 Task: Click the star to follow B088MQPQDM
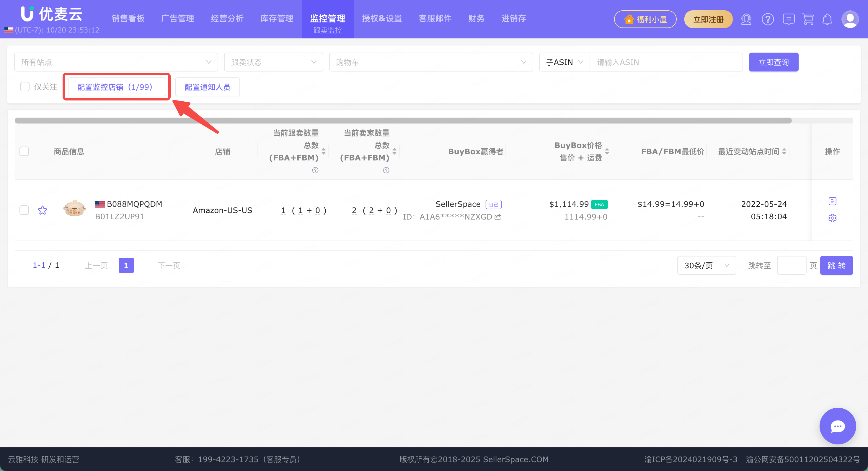(43, 210)
